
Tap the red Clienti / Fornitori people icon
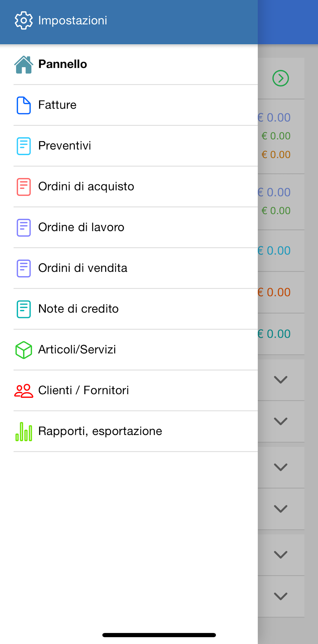[x=23, y=391]
